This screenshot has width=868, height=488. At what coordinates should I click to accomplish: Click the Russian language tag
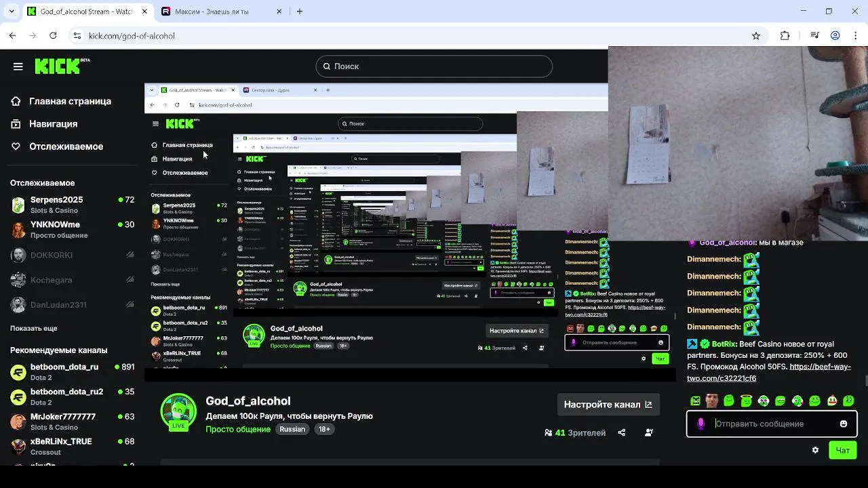tap(292, 429)
